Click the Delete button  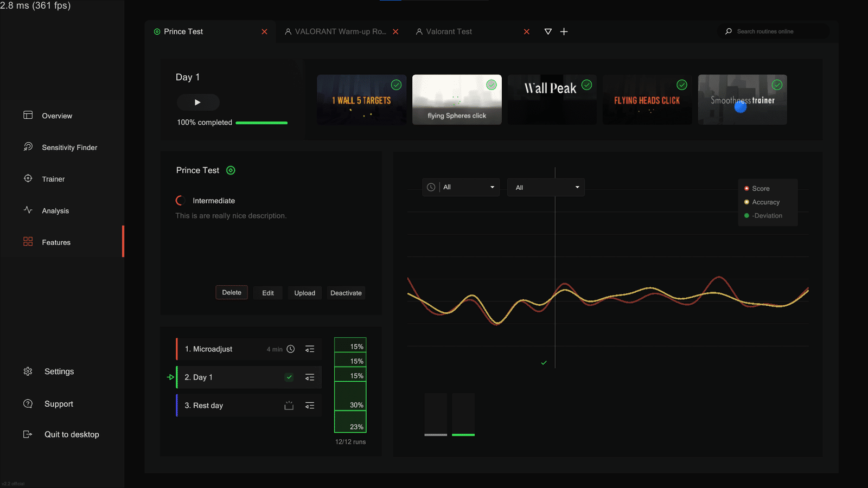(x=232, y=292)
